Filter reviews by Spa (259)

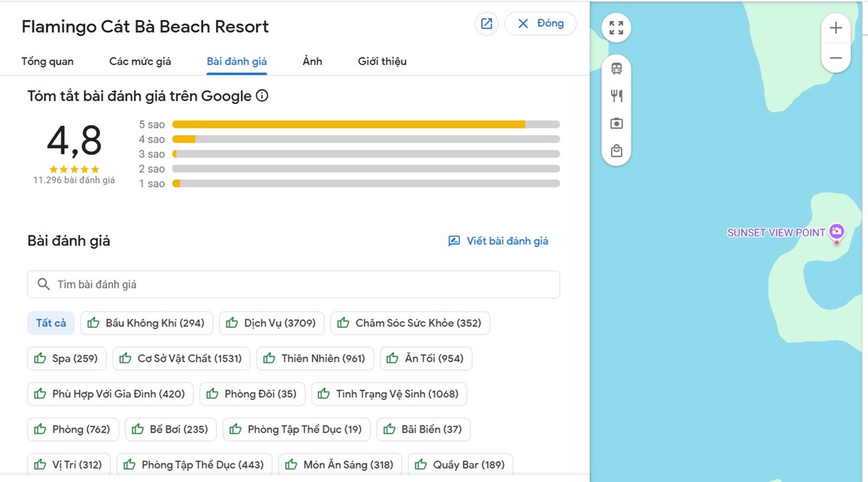coord(67,358)
